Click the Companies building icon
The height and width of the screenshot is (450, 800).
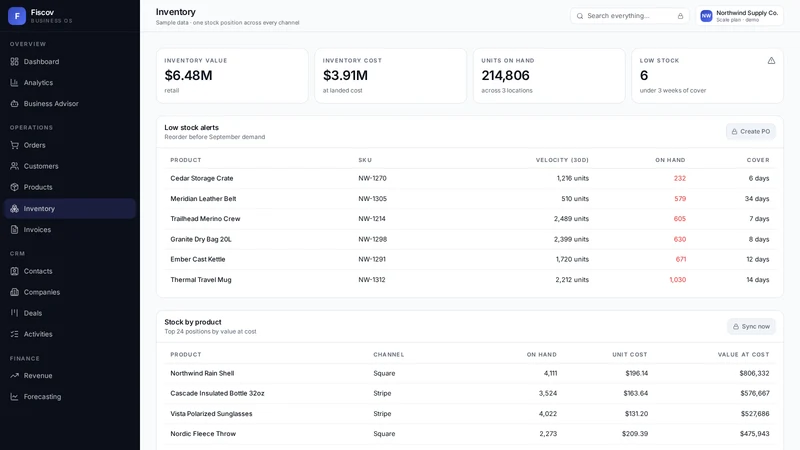click(14, 292)
